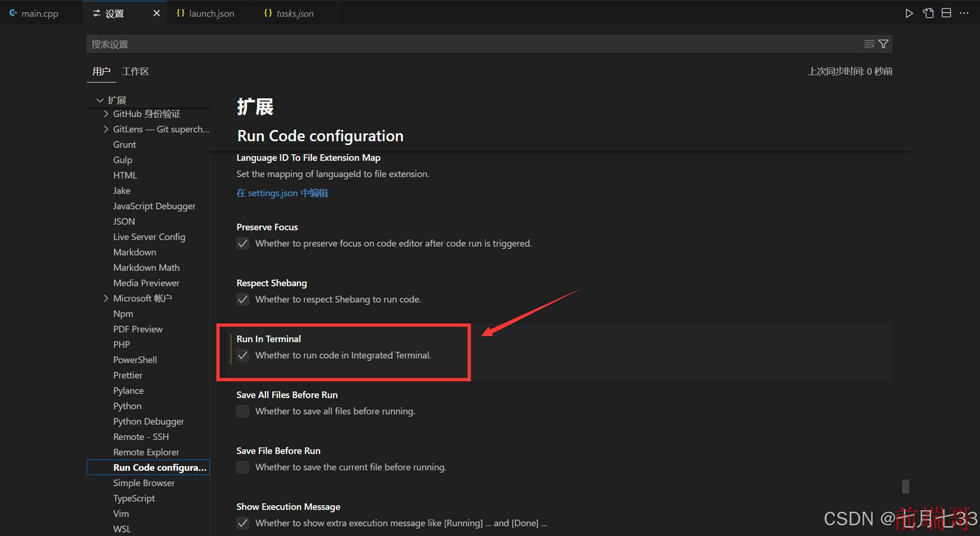
Task: Enable Save All Files Before Run
Action: 243,411
